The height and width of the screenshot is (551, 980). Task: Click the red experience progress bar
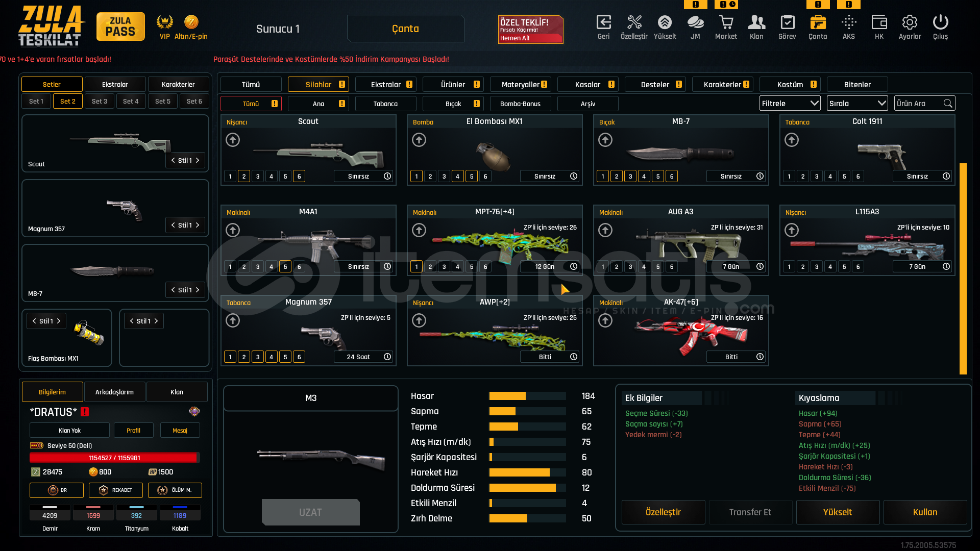[114, 458]
